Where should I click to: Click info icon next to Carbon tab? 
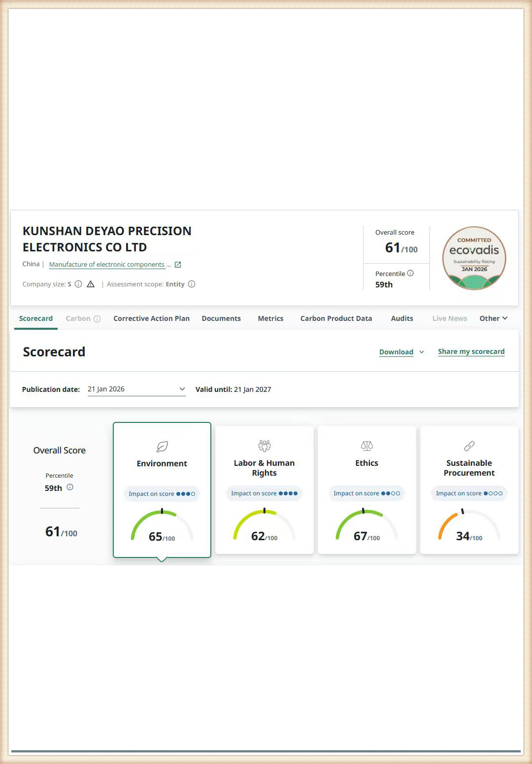(x=97, y=319)
